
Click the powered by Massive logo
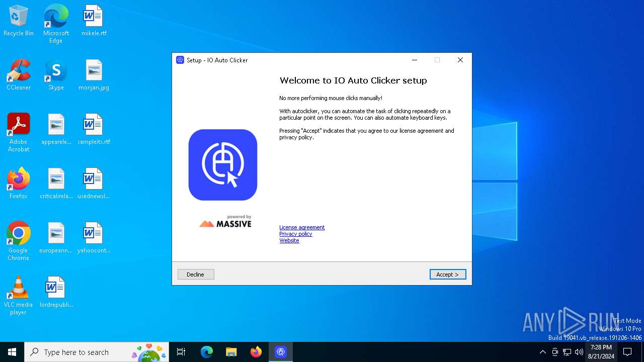pos(225,221)
